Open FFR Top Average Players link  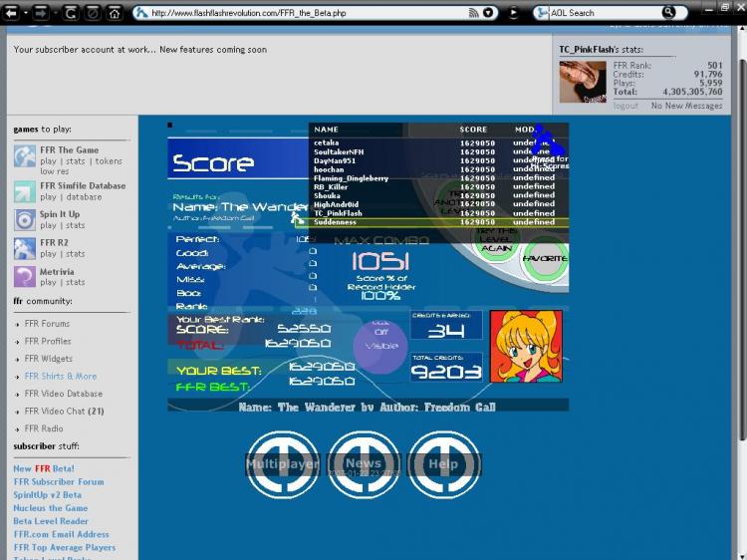click(65, 548)
